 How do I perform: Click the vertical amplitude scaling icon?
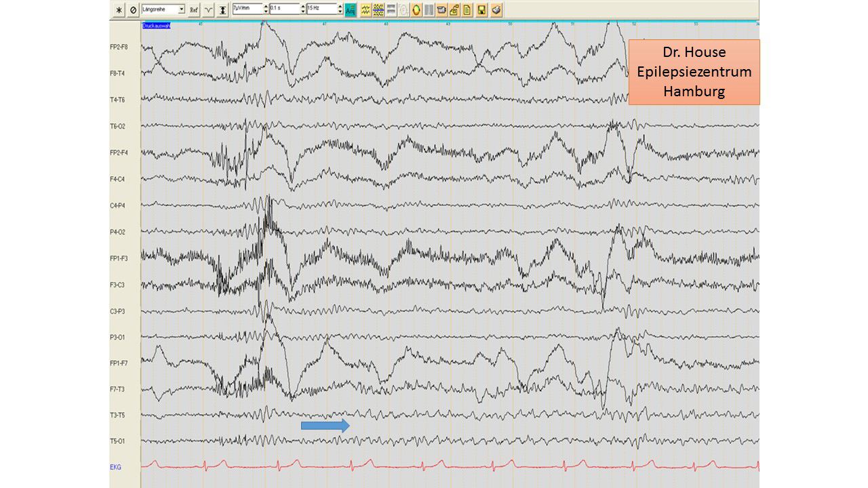[x=222, y=9]
